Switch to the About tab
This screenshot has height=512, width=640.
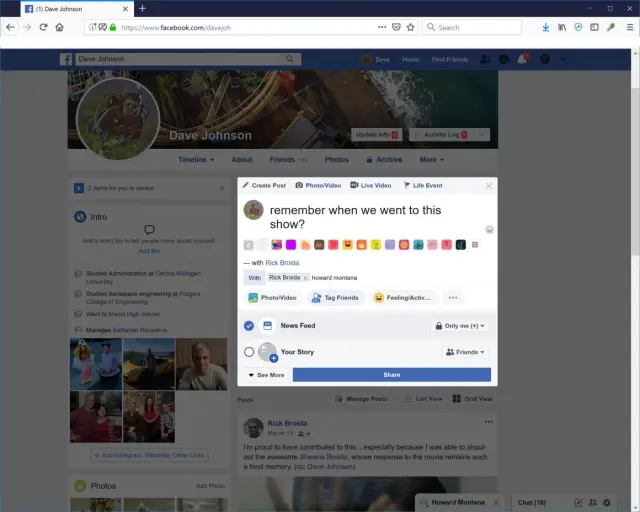pos(242,160)
